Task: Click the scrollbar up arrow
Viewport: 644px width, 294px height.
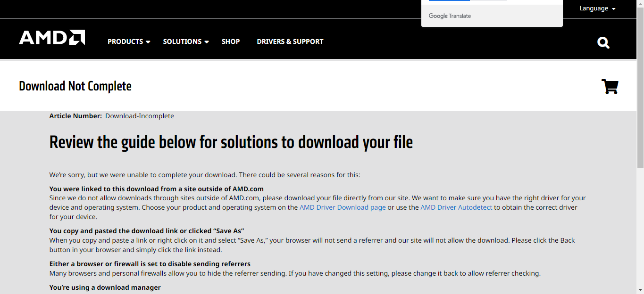Action: click(640, 3)
